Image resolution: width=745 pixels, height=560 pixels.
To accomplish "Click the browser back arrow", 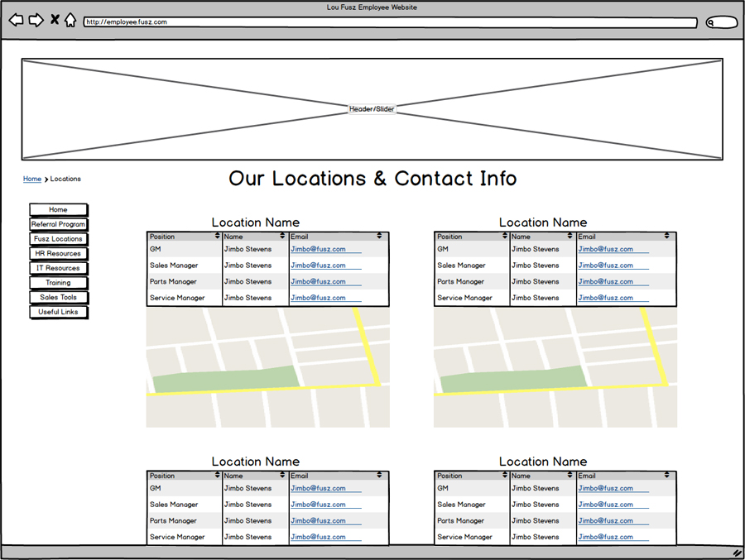I will (x=16, y=20).
